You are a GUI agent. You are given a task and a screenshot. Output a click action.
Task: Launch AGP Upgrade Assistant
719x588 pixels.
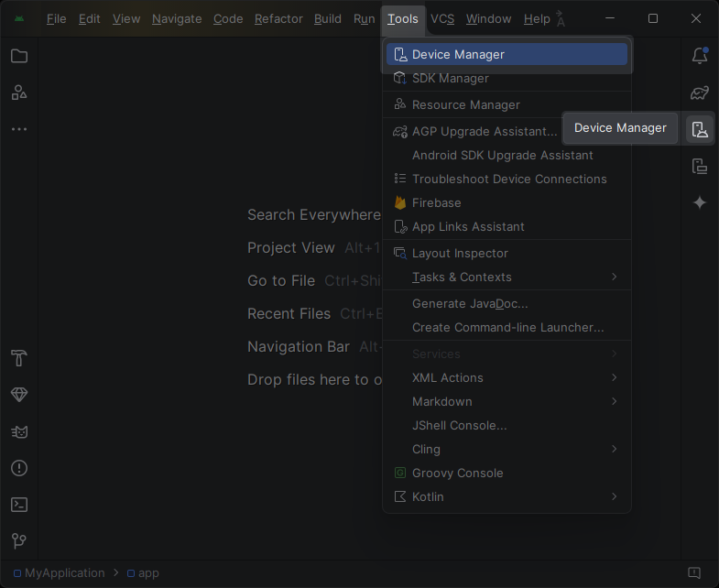point(474,131)
